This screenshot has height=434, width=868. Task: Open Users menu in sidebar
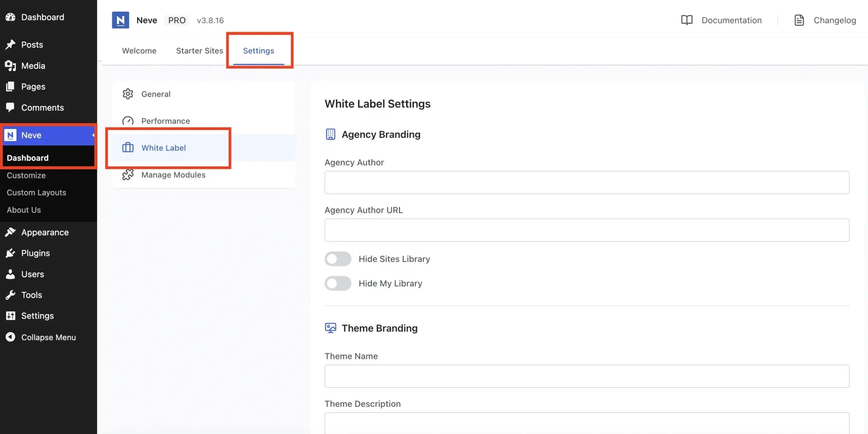point(48,274)
